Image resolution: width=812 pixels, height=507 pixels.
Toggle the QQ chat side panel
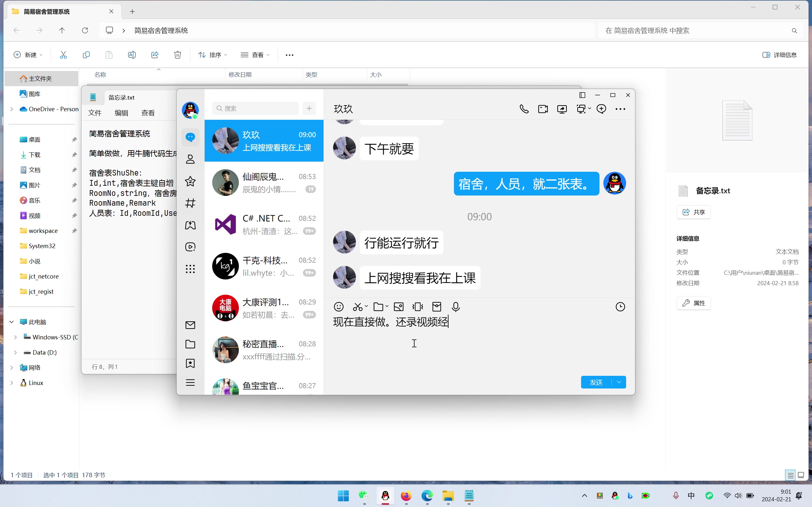(x=582, y=95)
